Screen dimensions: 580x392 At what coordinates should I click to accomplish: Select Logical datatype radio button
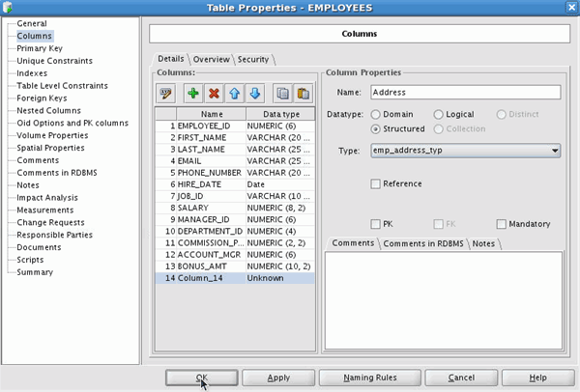tap(438, 115)
